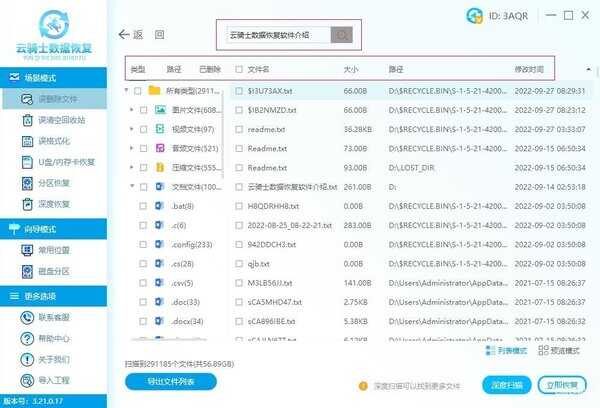Toggle select-all checkbox beside 文件名 header
The width and height of the screenshot is (600, 408).
238,70
